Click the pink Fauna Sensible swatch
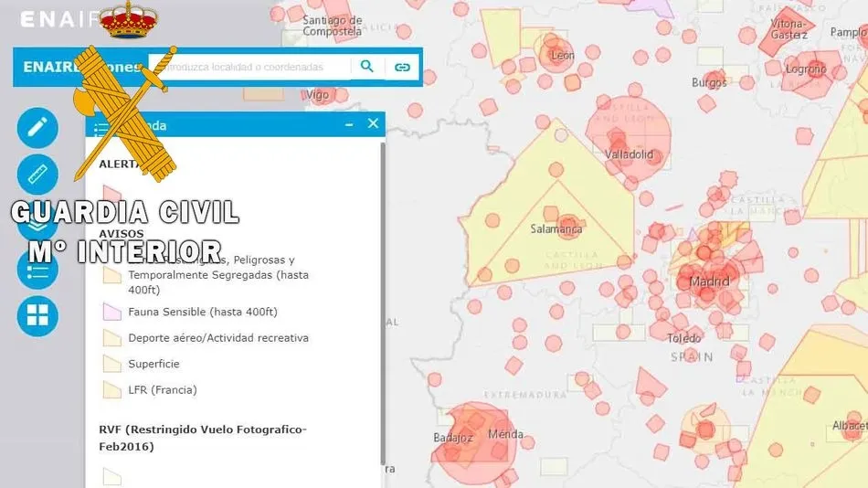This screenshot has height=488, width=868. coord(112,312)
